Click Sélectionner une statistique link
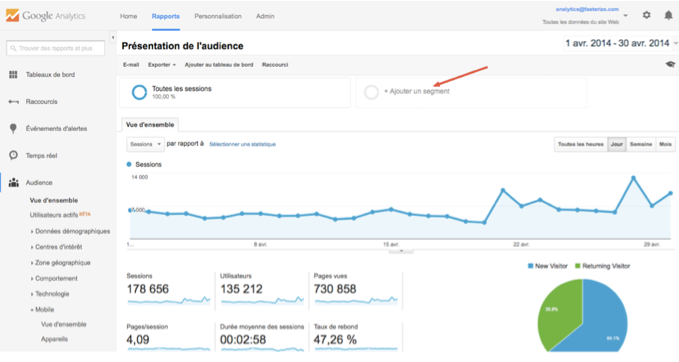Viewport: 679px width, 362px height. click(x=242, y=144)
